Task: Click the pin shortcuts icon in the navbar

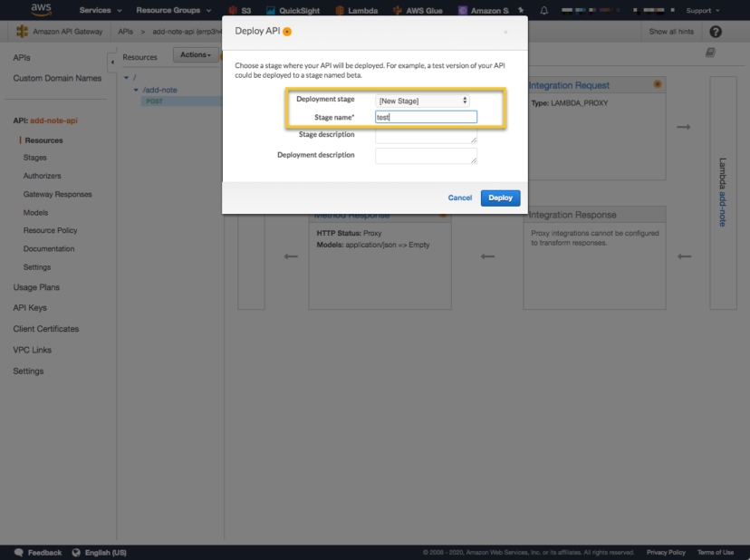Action: pyautogui.click(x=522, y=10)
